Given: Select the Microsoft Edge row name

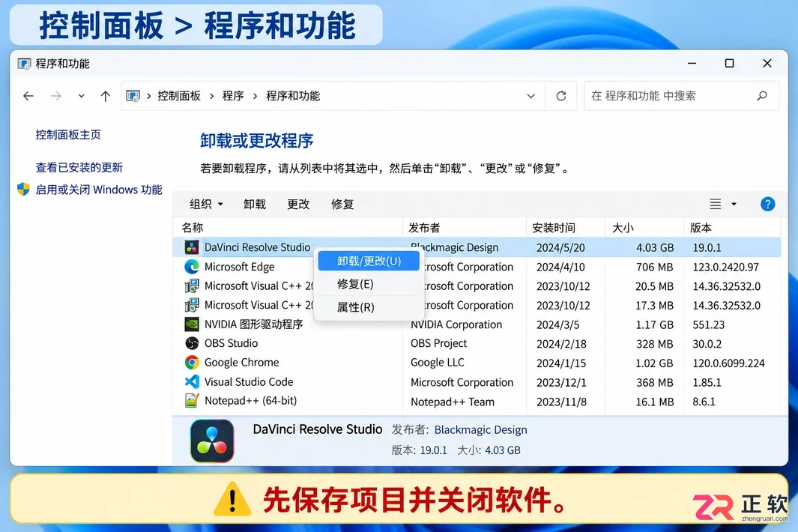Looking at the screenshot, I should click(x=239, y=267).
